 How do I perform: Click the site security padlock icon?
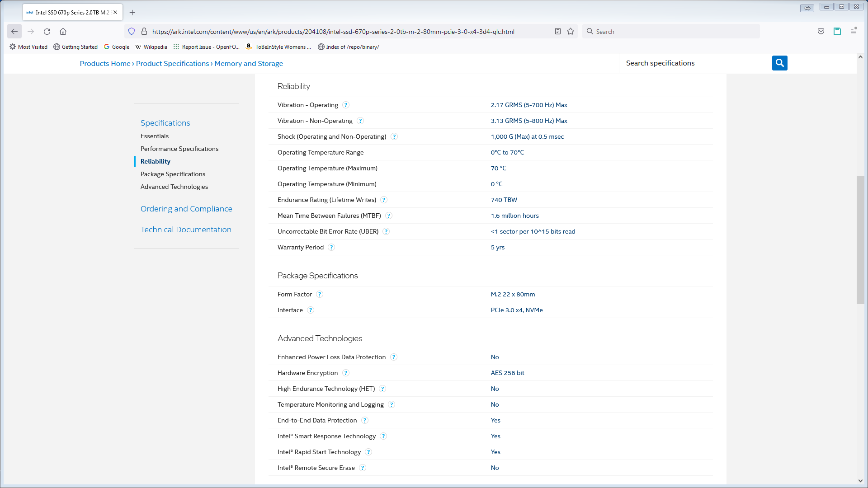(x=144, y=32)
